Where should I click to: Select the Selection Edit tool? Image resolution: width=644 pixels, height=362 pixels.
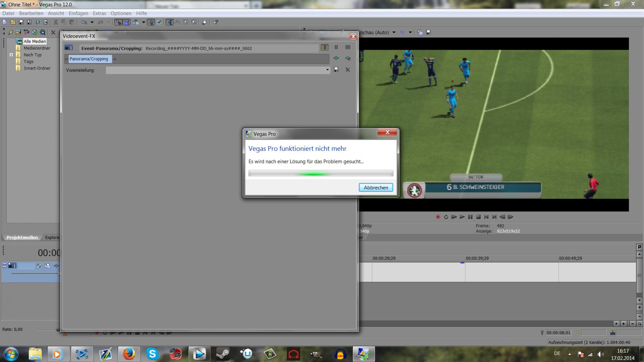[x=186, y=22]
